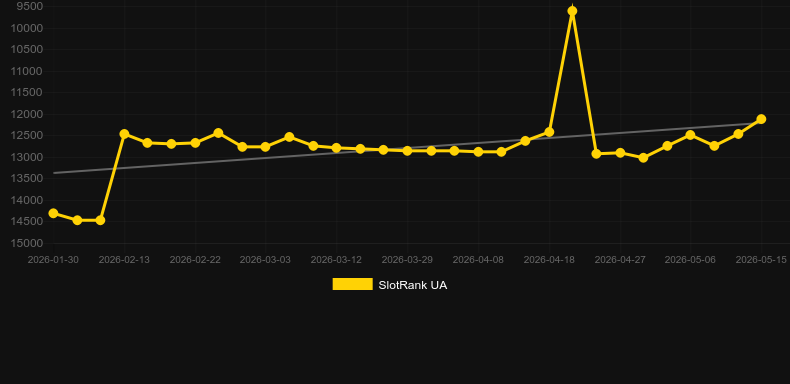790x384 pixels.
Task: Click the 2026-01-30 x-axis date label
Action: 53,260
